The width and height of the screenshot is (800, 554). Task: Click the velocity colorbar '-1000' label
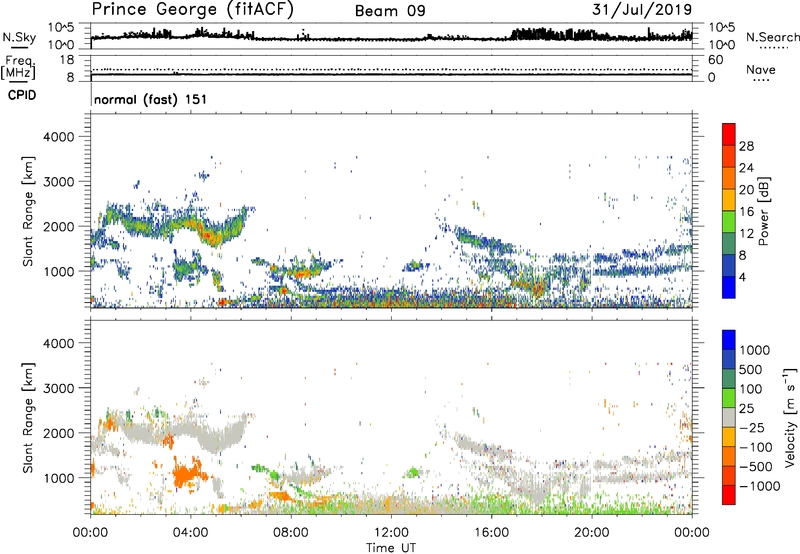point(759,486)
